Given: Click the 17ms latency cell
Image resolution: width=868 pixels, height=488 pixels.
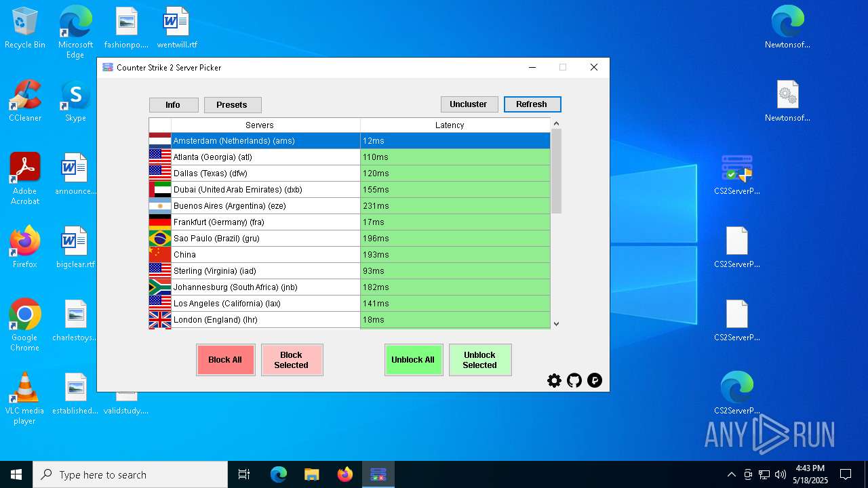Looking at the screenshot, I should pos(455,222).
